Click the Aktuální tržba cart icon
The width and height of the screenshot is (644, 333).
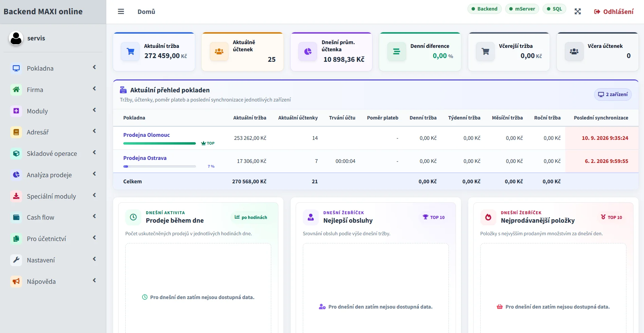[x=130, y=52]
